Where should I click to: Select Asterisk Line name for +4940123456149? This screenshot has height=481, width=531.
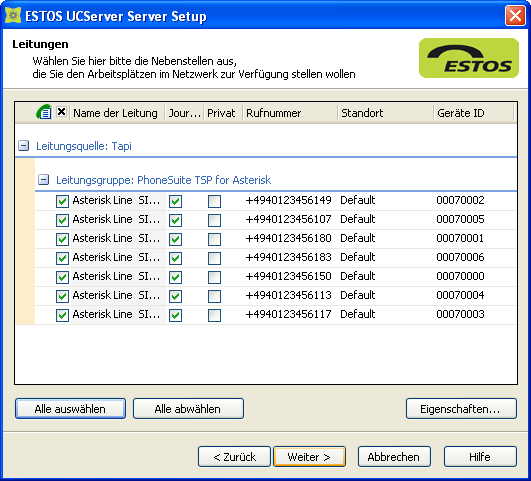coord(116,200)
